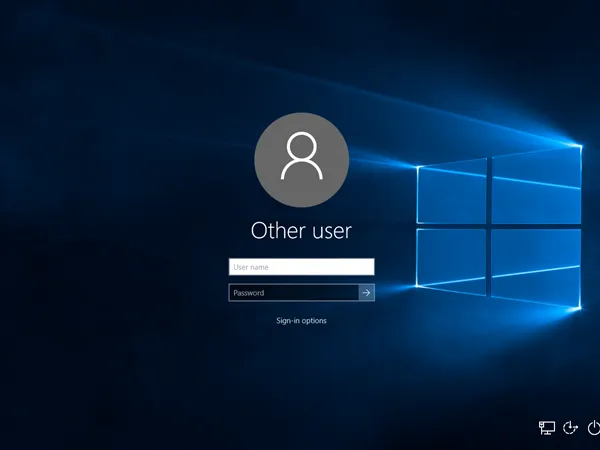Screen dimensions: 600x450
Task: Click the User name input field
Action: (302, 267)
